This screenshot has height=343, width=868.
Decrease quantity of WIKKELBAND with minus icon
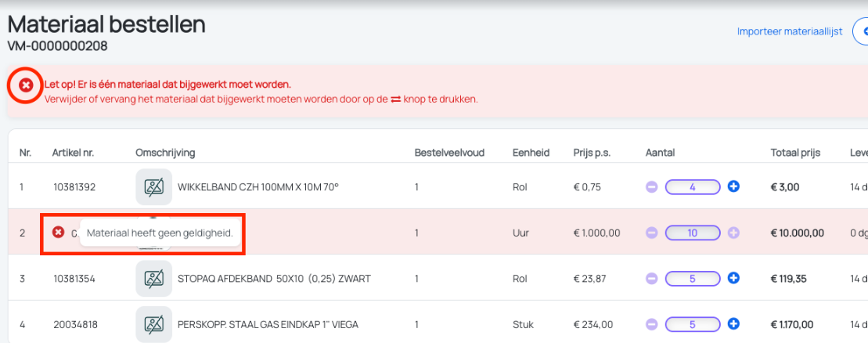click(651, 186)
